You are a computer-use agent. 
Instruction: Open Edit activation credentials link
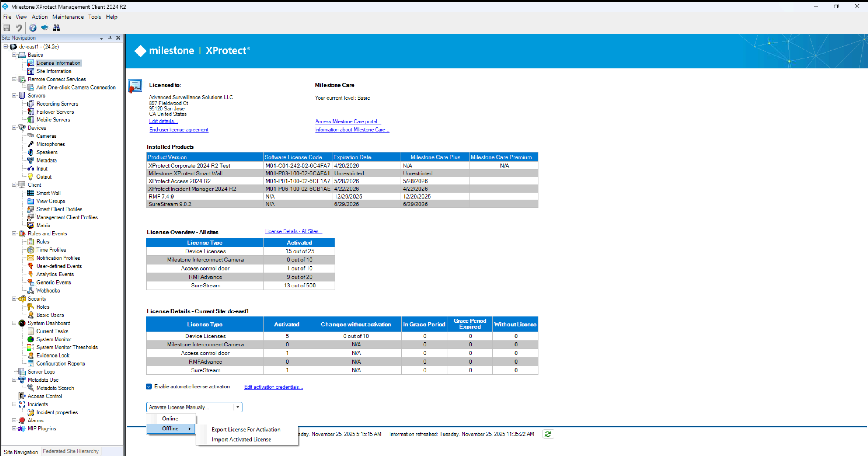tap(273, 387)
